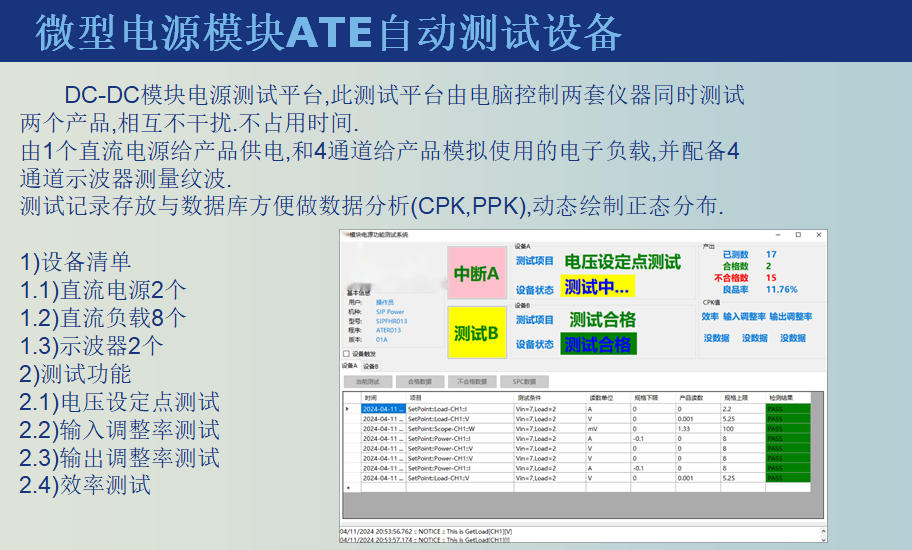Click the green 测试合格 status box
This screenshot has height=550, width=912.
pos(597,344)
